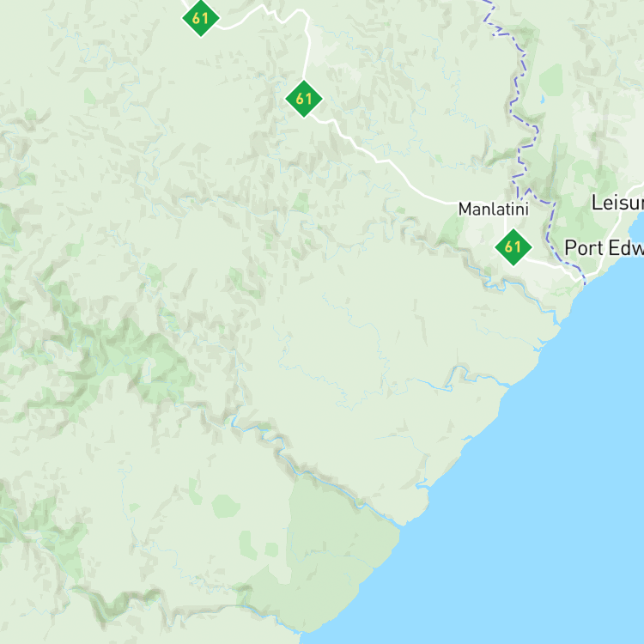
Task: Select the Manlatini place label
Action: pyautogui.click(x=493, y=209)
